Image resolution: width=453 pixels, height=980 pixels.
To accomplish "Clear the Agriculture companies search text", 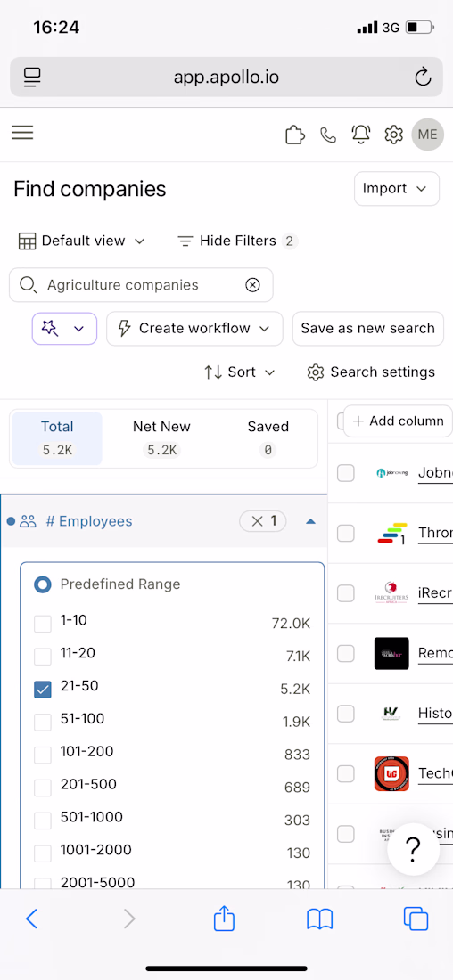I will [252, 285].
